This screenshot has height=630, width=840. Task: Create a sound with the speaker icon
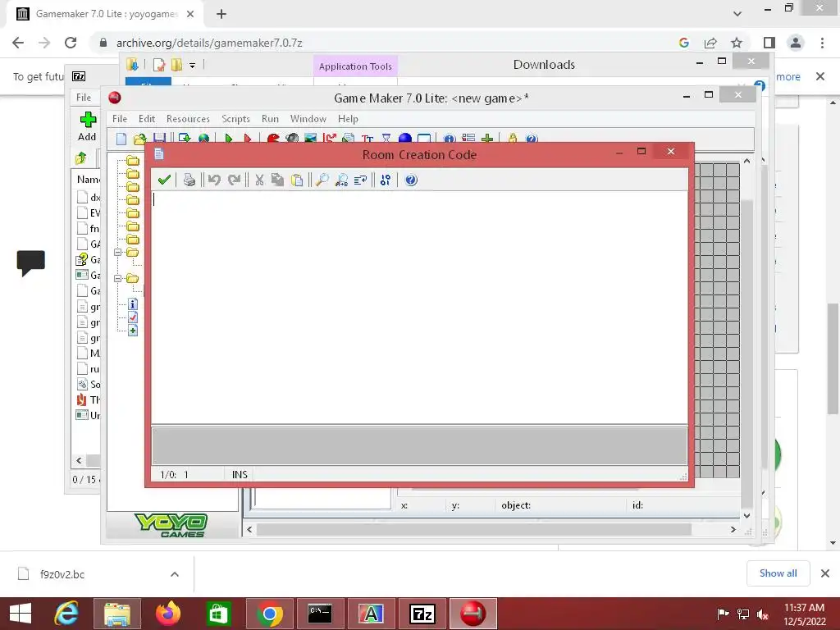292,139
